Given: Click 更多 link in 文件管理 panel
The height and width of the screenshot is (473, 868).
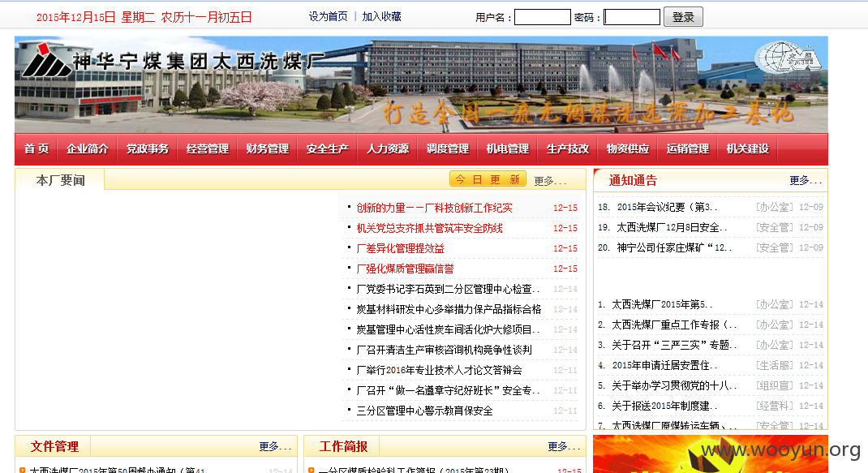Looking at the screenshot, I should click(275, 446).
